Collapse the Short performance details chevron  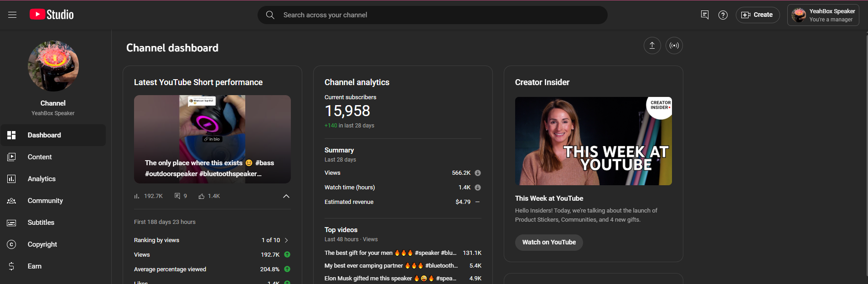tap(286, 196)
